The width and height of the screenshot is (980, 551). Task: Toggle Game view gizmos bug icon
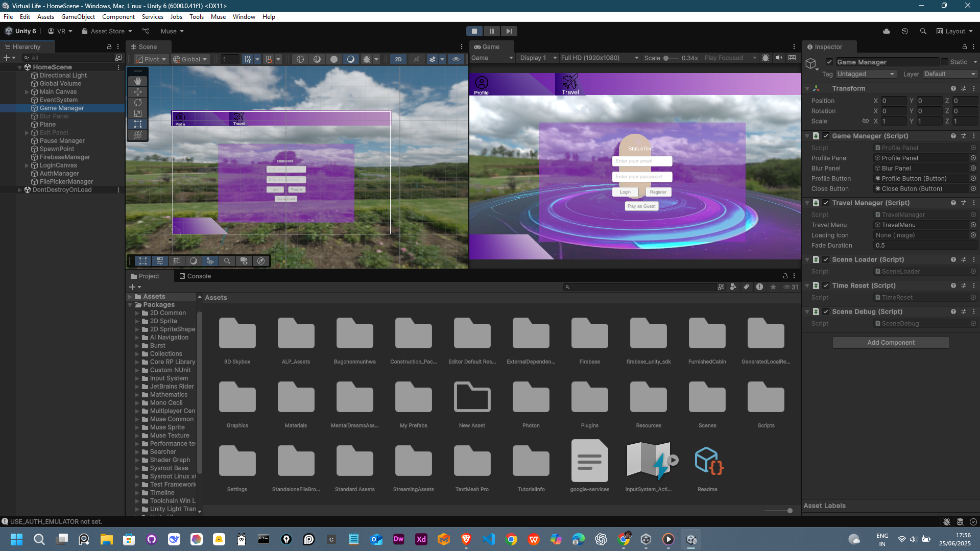click(x=766, y=58)
